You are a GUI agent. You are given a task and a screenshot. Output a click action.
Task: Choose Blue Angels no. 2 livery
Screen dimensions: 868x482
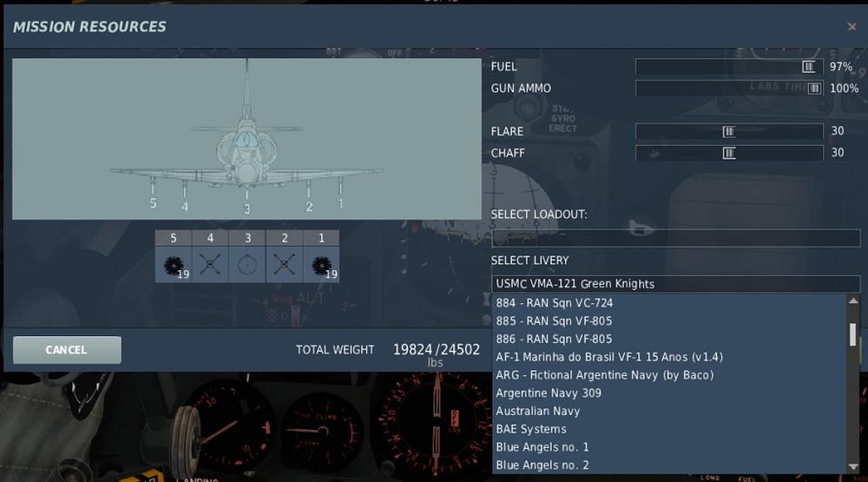668,465
